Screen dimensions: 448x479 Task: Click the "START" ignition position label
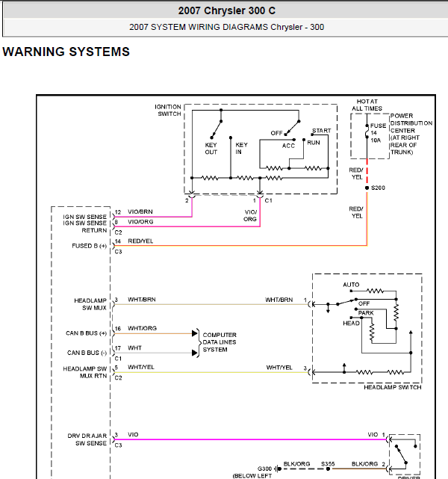coord(321,131)
